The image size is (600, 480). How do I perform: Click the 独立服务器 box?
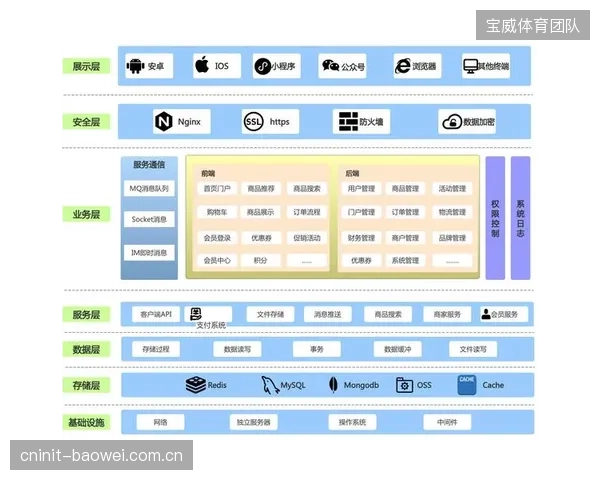point(254,422)
